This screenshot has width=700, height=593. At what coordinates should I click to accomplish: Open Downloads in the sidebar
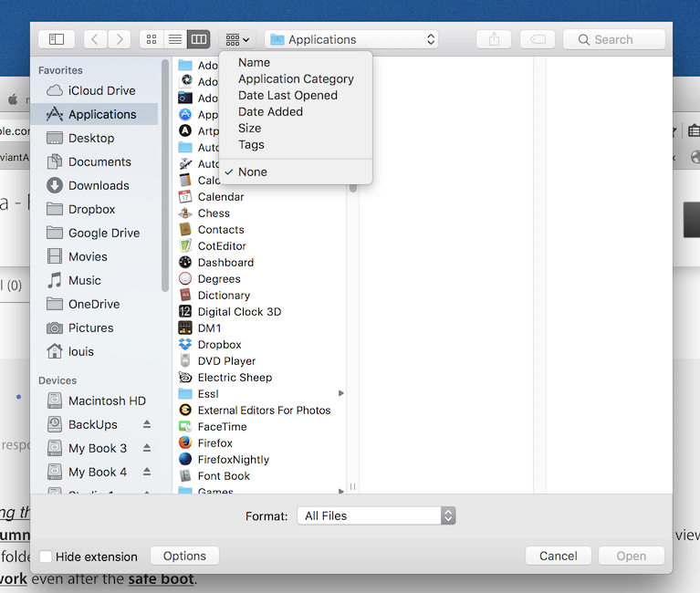(94, 185)
